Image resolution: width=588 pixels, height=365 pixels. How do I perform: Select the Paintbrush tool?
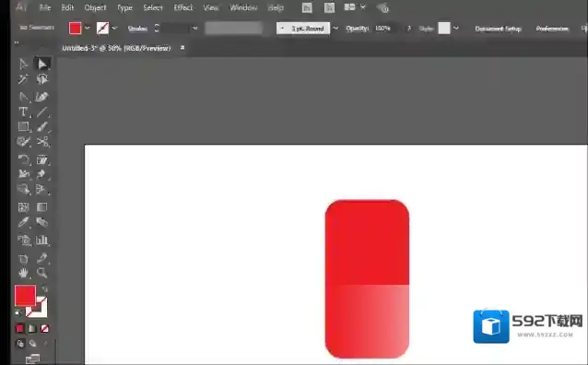pos(42,127)
